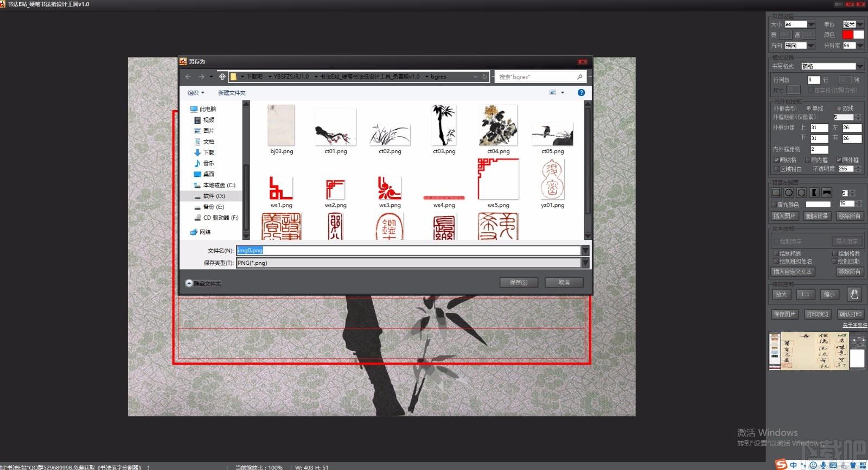Pick the red color swatch
868x470 pixels.
tap(847, 35)
